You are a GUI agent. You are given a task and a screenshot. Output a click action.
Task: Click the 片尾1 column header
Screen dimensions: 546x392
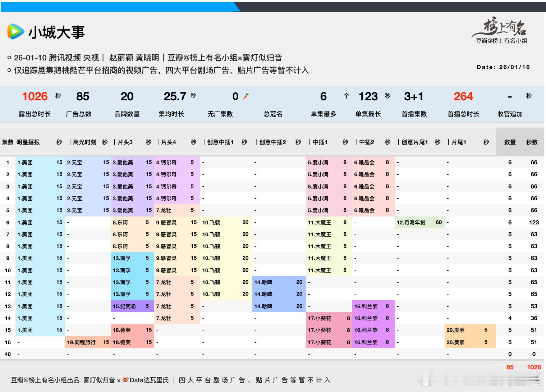pyautogui.click(x=459, y=142)
